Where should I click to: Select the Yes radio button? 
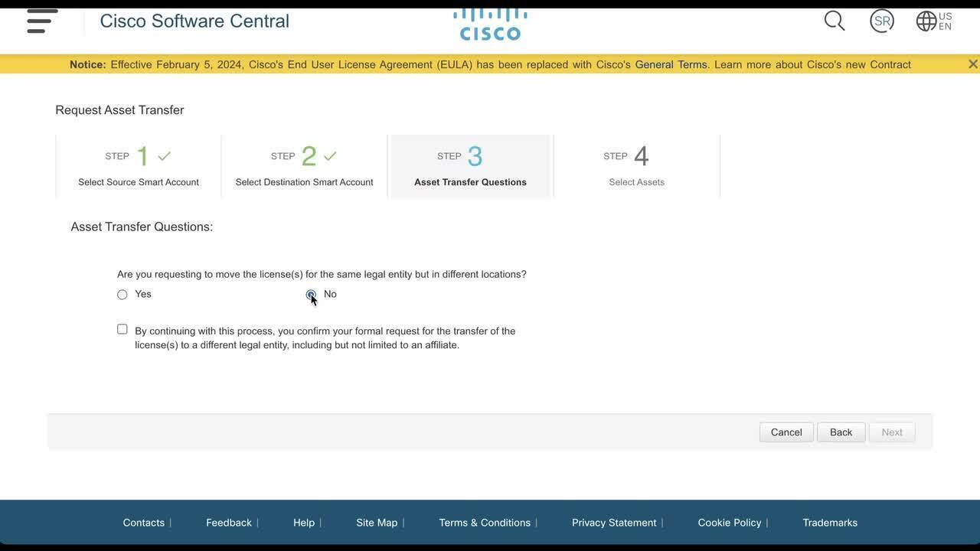tap(122, 295)
